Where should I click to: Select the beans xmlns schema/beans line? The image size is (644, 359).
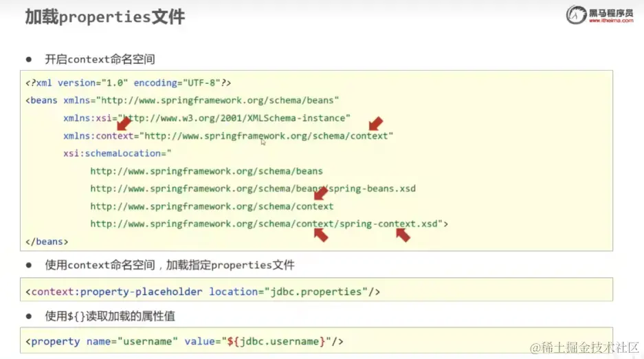pos(182,100)
